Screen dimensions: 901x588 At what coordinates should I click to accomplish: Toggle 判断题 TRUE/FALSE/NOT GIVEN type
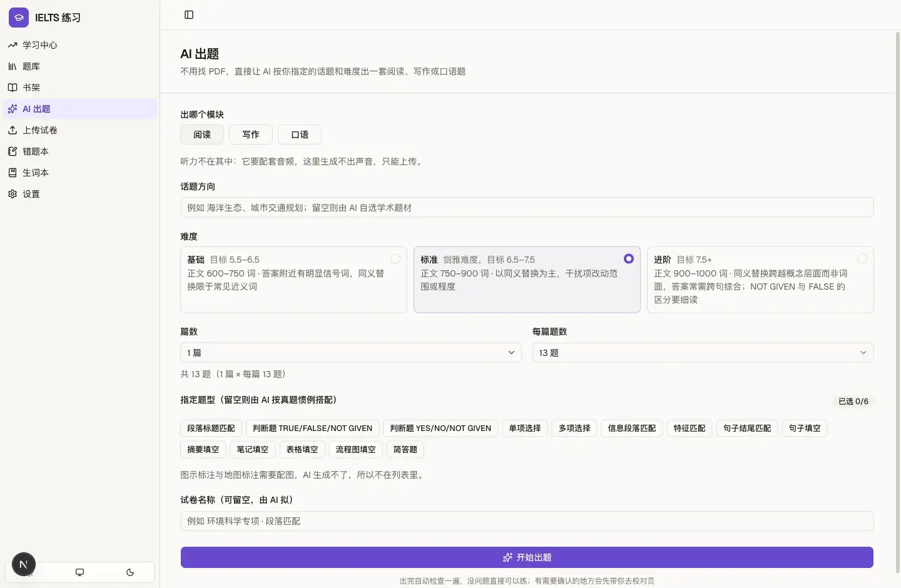click(312, 428)
